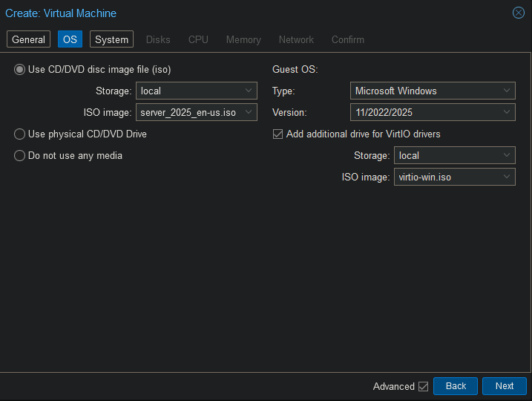
Task: Select Use CD/DVD disc image file radio
Action: coord(20,70)
